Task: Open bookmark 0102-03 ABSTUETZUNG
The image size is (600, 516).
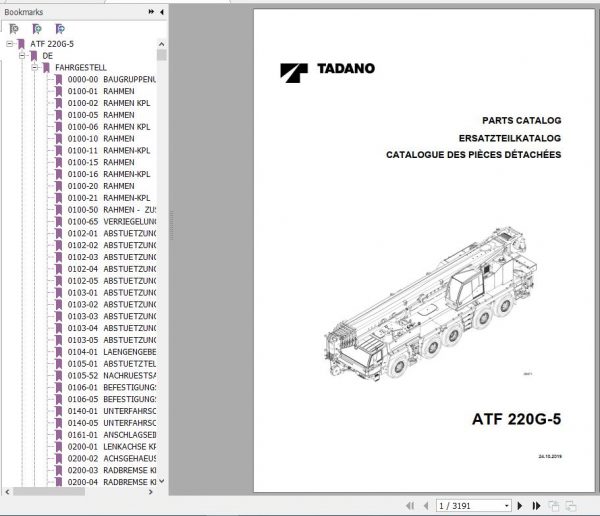Action: point(111,257)
